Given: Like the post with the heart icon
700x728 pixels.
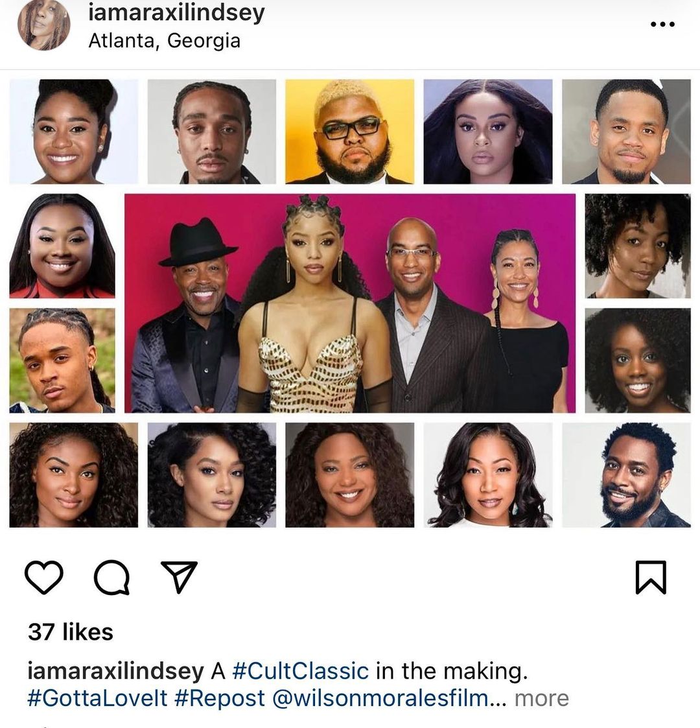Looking at the screenshot, I should click(43, 577).
